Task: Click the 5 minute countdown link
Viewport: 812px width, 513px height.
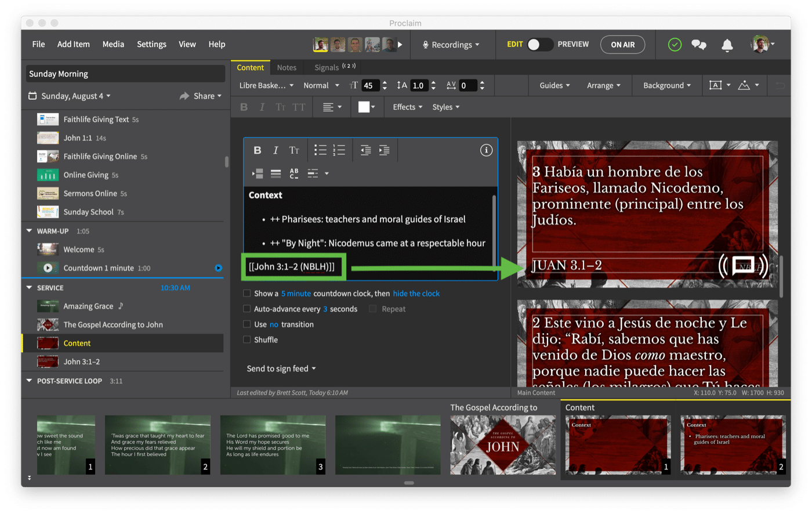Action: pos(296,294)
